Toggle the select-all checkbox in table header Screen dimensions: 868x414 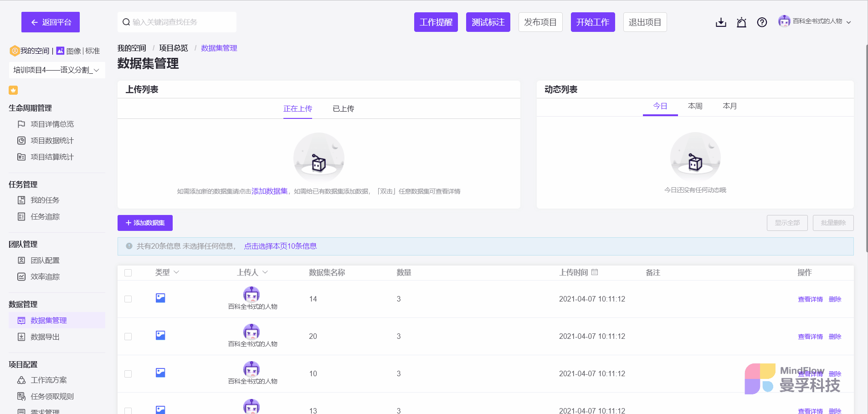tap(128, 272)
